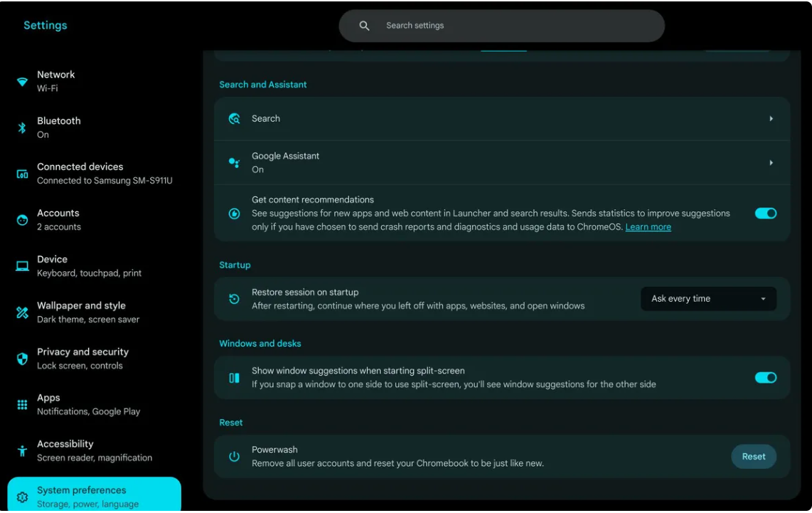Viewport: 812px width, 513px height.
Task: Click the Accessibility person icon
Action: (x=22, y=451)
